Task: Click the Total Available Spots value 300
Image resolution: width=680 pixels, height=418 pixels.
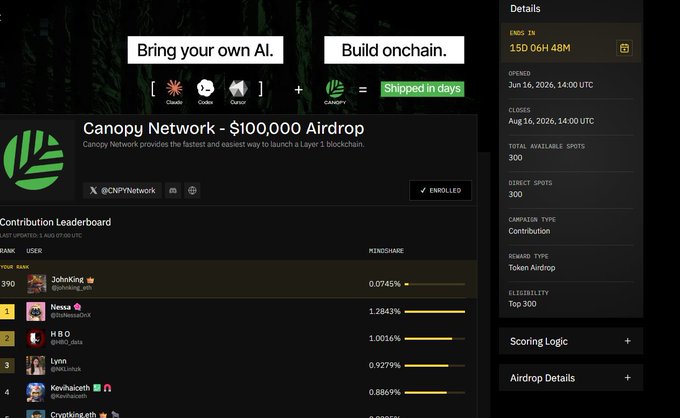Action: [x=515, y=158]
